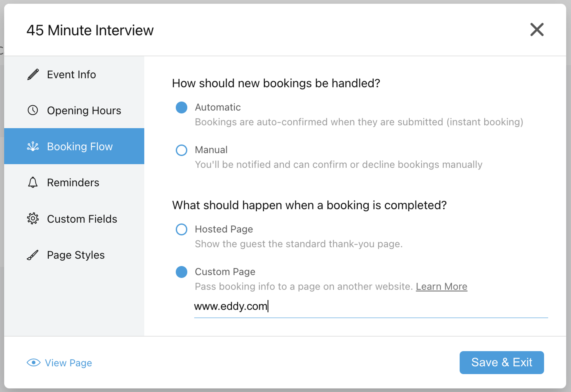This screenshot has width=571, height=392.
Task: Select the Hosted Page radio button
Action: tap(181, 229)
